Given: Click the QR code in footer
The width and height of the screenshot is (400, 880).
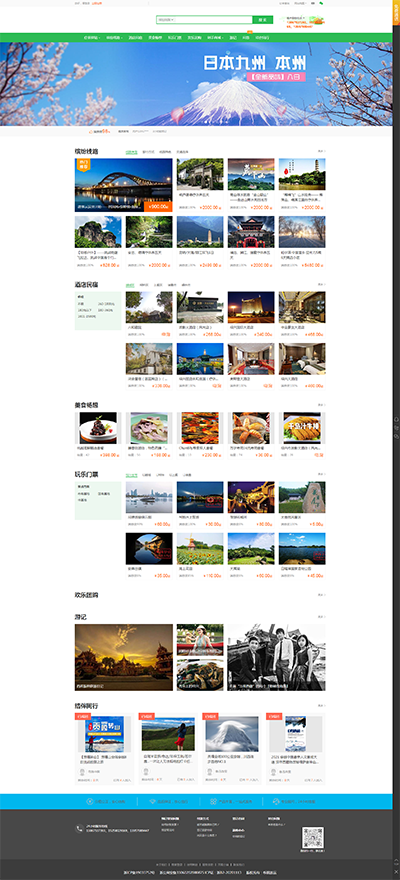Looking at the screenshot, I should 313,837.
